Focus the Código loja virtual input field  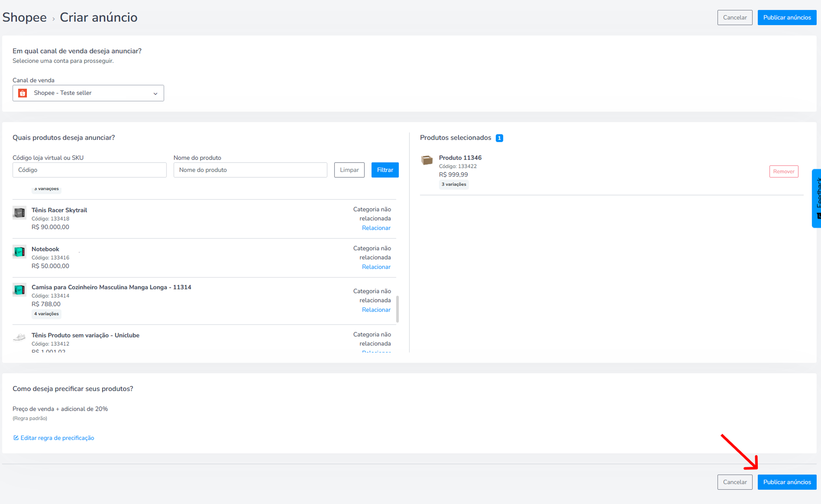click(x=90, y=170)
